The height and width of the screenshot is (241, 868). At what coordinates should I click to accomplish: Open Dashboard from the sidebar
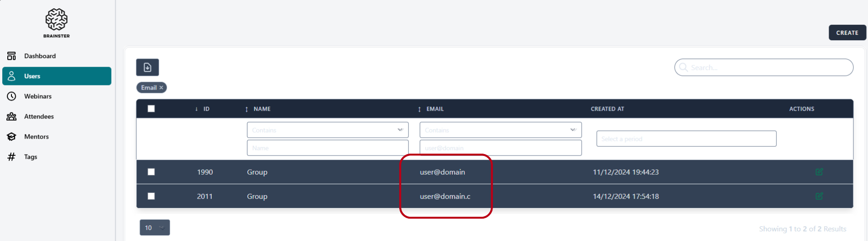click(x=40, y=56)
